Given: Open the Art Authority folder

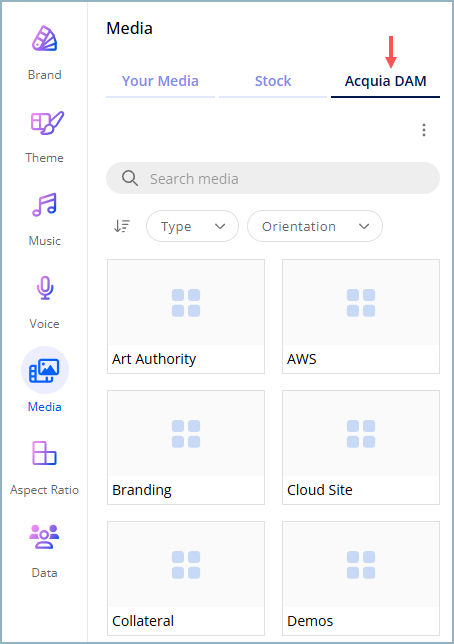Looking at the screenshot, I should point(186,316).
